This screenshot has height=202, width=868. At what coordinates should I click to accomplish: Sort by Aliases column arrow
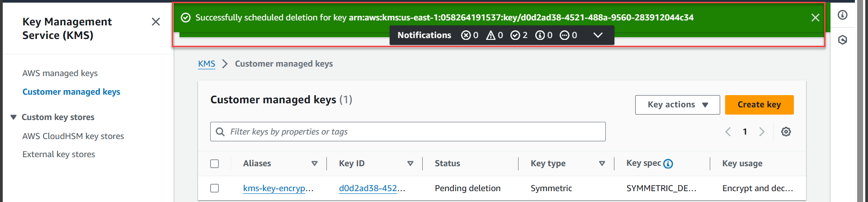[x=315, y=164]
